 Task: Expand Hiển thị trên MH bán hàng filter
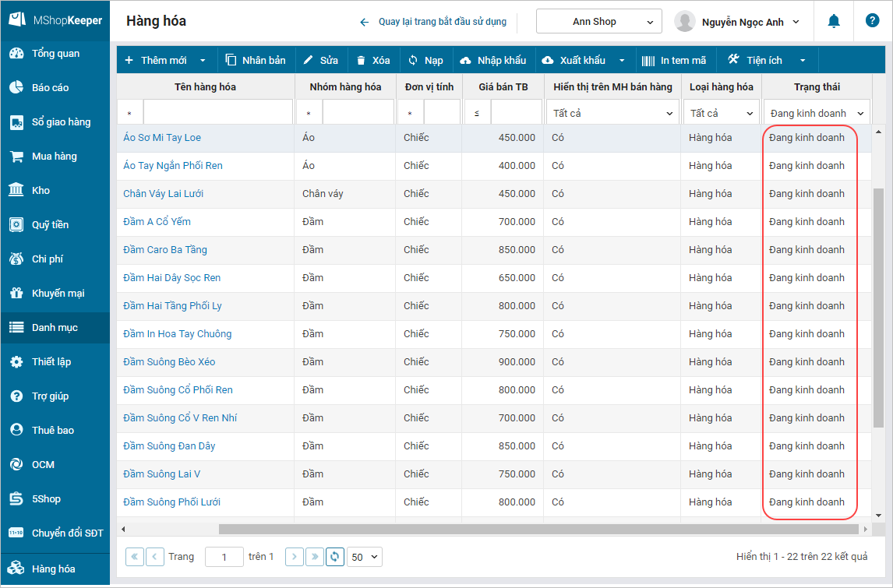pyautogui.click(x=612, y=113)
